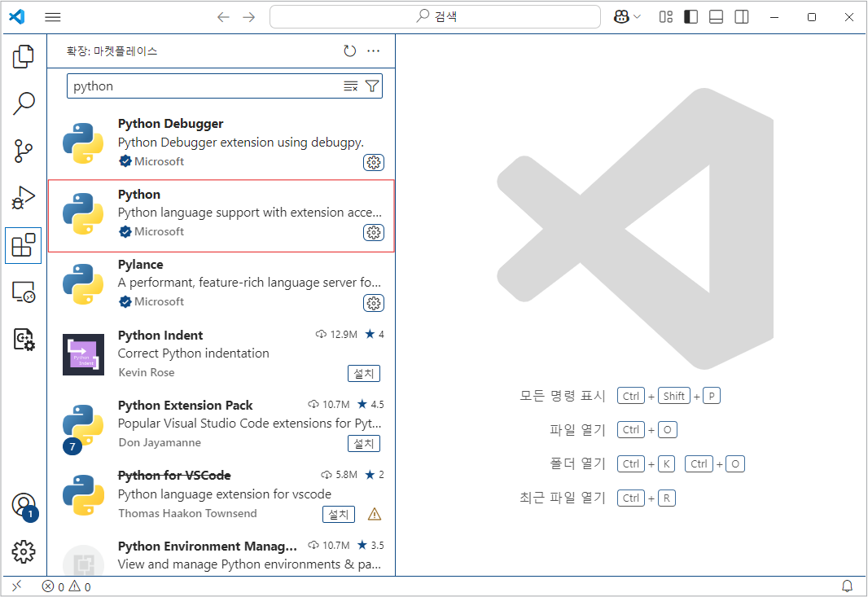Viewport: 868px width, 597px height.
Task: Toggle the bottom panel
Action: (717, 17)
